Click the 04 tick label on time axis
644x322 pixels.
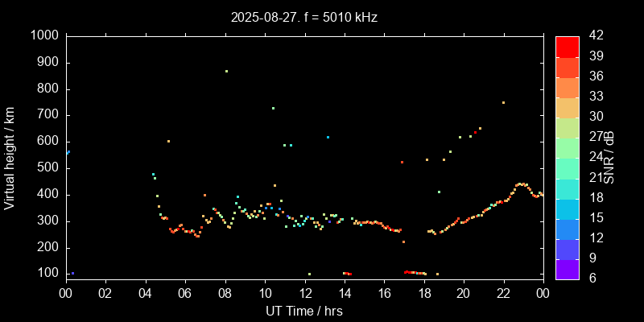coord(145,293)
